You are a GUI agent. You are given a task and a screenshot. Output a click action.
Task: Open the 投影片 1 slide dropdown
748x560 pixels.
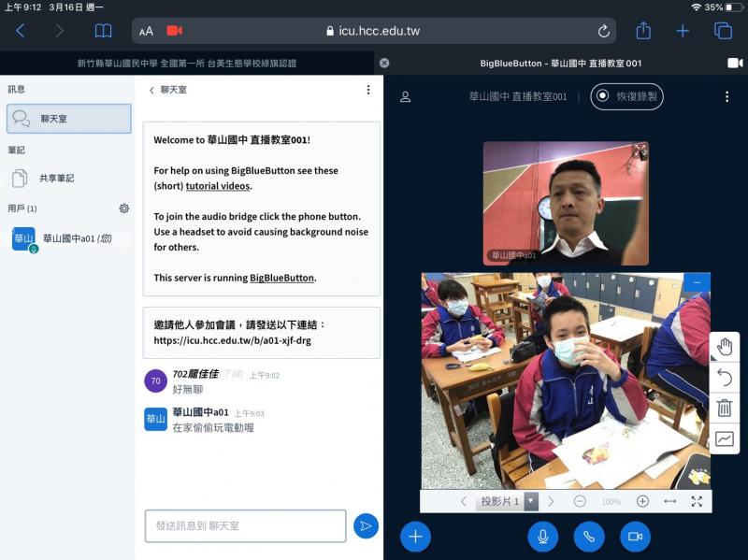click(507, 501)
